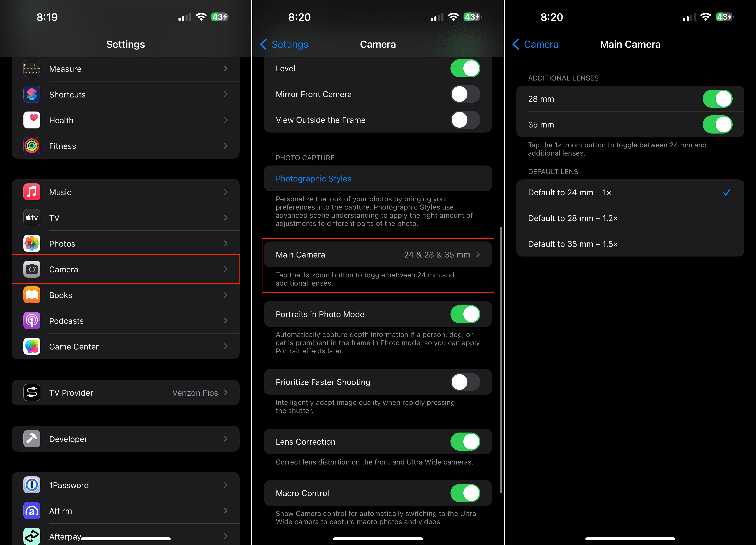Image resolution: width=756 pixels, height=545 pixels.
Task: Select Default to 35 mm – 1.5× option
Action: (630, 243)
